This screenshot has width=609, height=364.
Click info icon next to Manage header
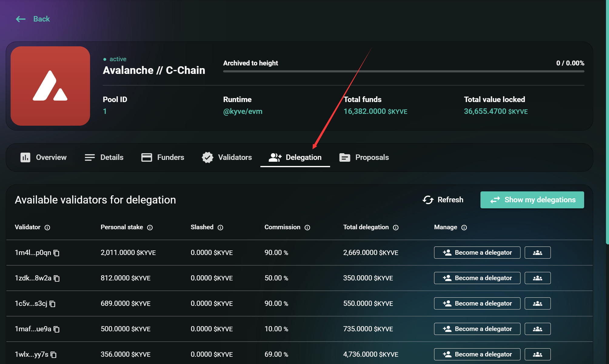pyautogui.click(x=464, y=227)
